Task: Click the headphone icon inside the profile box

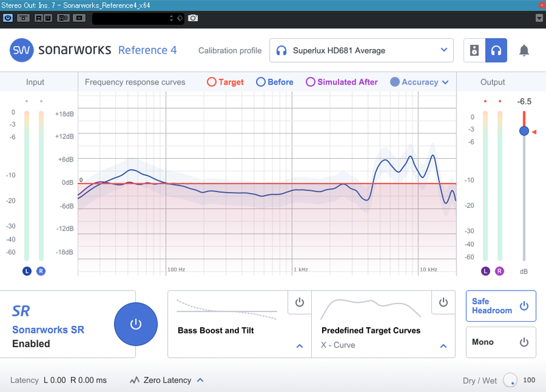Action: [x=281, y=50]
